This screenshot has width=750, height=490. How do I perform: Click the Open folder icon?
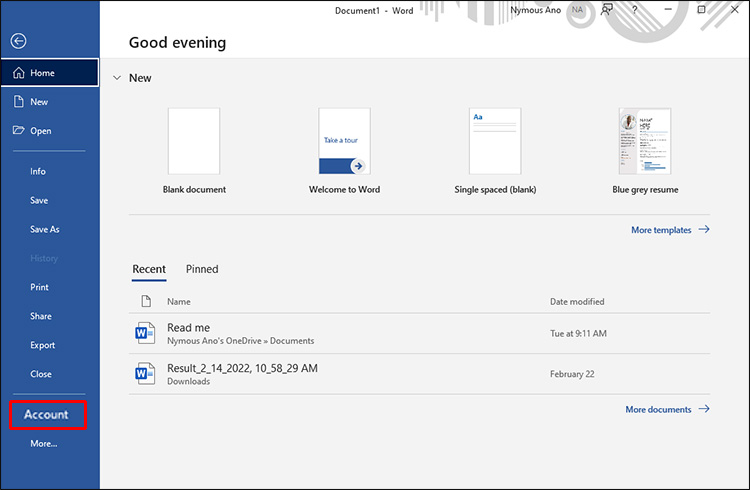click(18, 131)
